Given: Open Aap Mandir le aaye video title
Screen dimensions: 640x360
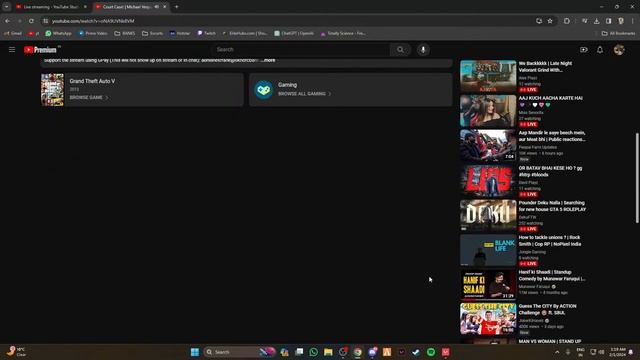Looking at the screenshot, I should (552, 136).
